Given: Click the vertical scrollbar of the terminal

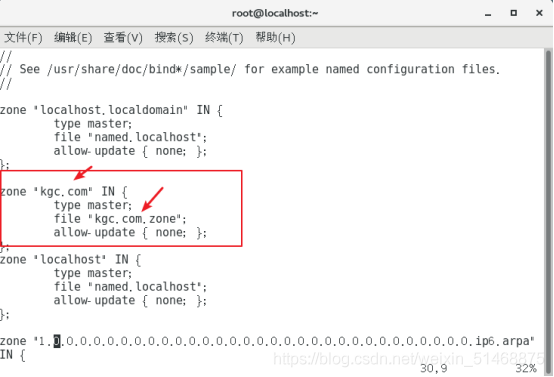Looking at the screenshot, I should [x=548, y=211].
